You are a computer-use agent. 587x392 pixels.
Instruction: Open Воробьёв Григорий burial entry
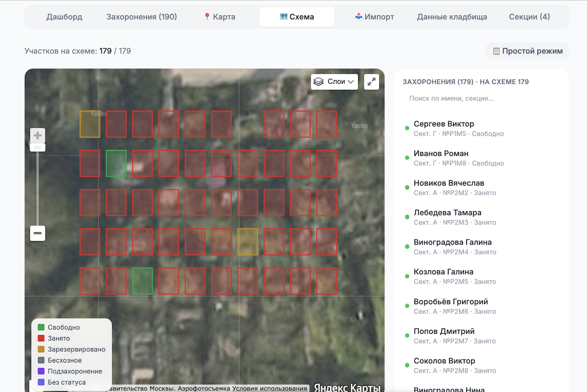(481, 306)
